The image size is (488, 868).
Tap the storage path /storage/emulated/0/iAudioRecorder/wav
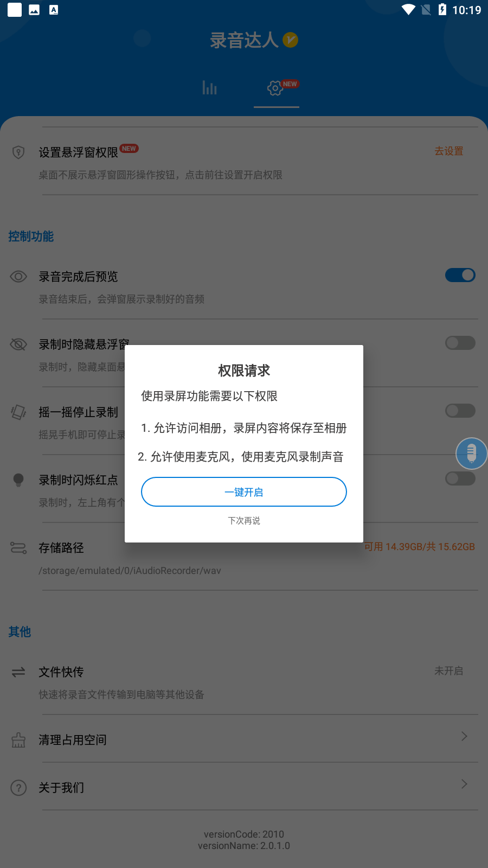click(130, 571)
